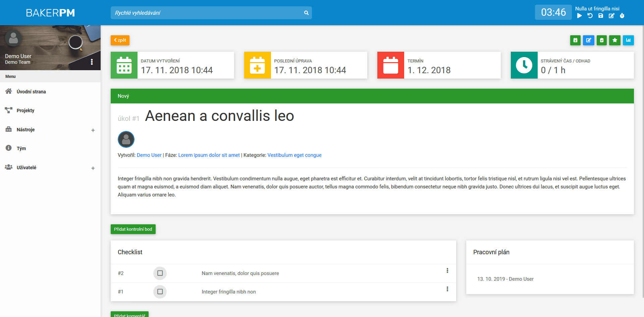Expand the Uživatelé submenu plus sign

[x=93, y=168]
